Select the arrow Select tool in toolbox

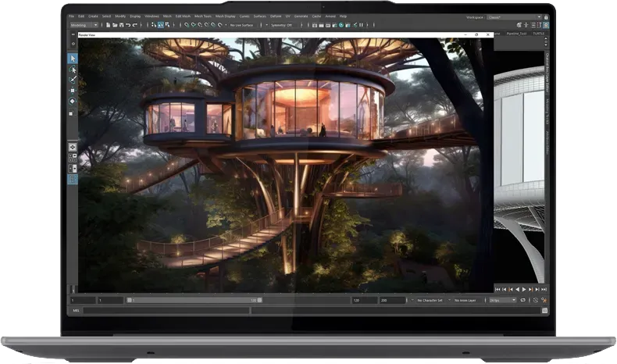[x=73, y=58]
